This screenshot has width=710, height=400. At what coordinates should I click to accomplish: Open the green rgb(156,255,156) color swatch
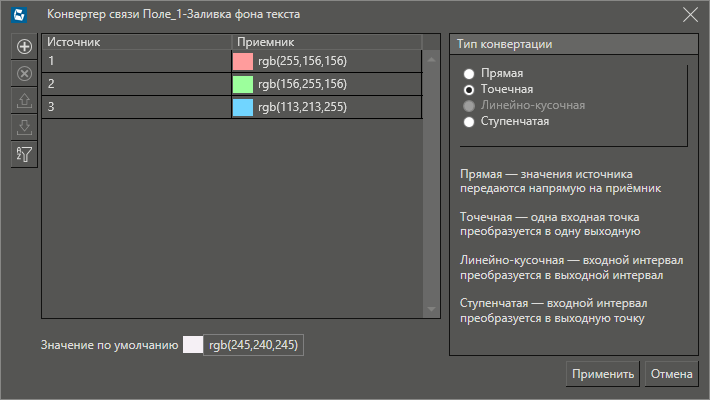[243, 84]
